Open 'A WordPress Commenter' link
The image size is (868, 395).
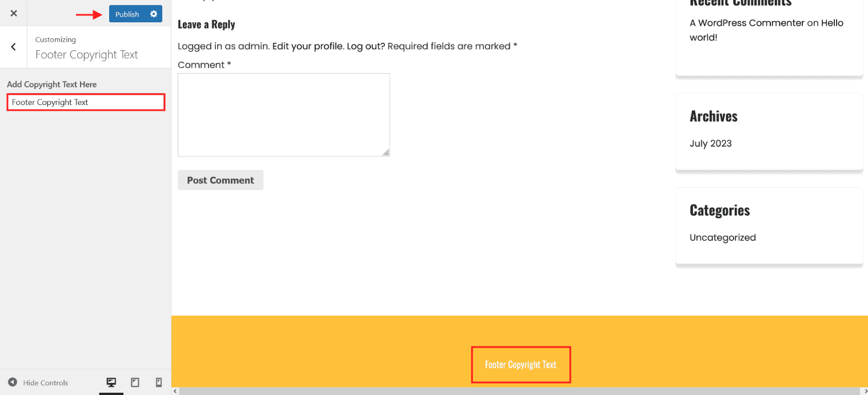point(747,23)
